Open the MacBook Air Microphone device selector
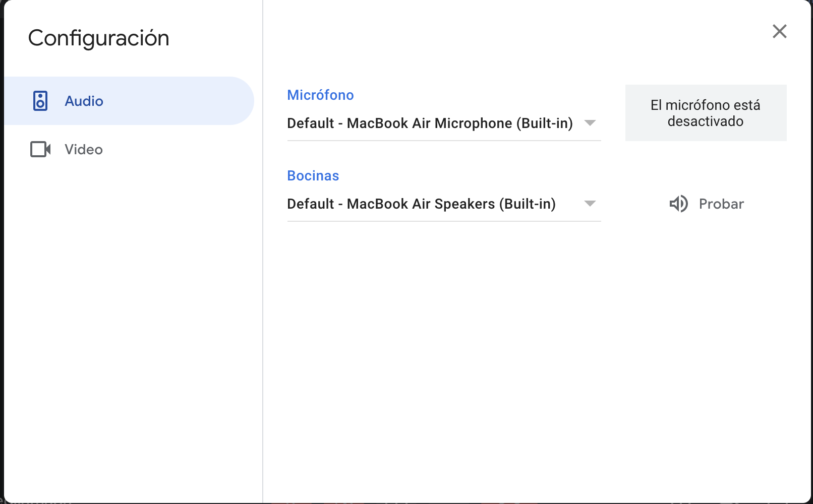Screen dimensions: 813x504 (444, 123)
